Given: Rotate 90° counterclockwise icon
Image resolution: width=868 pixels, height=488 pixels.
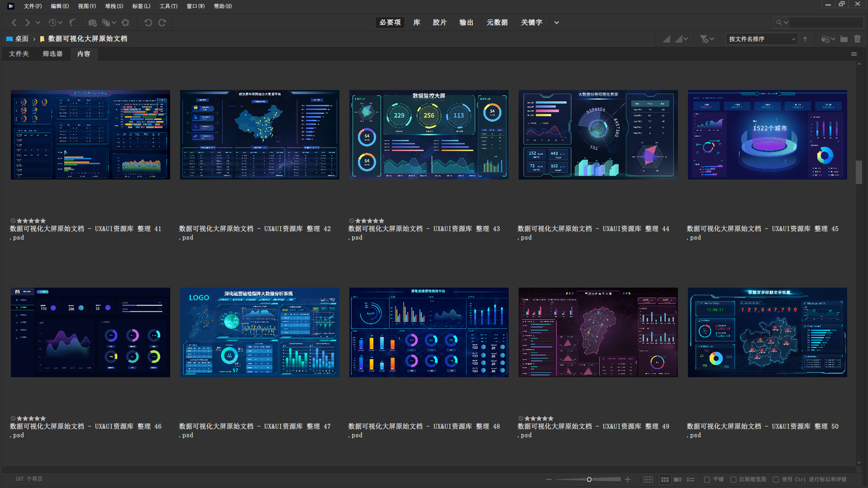Looking at the screenshot, I should coord(148,23).
